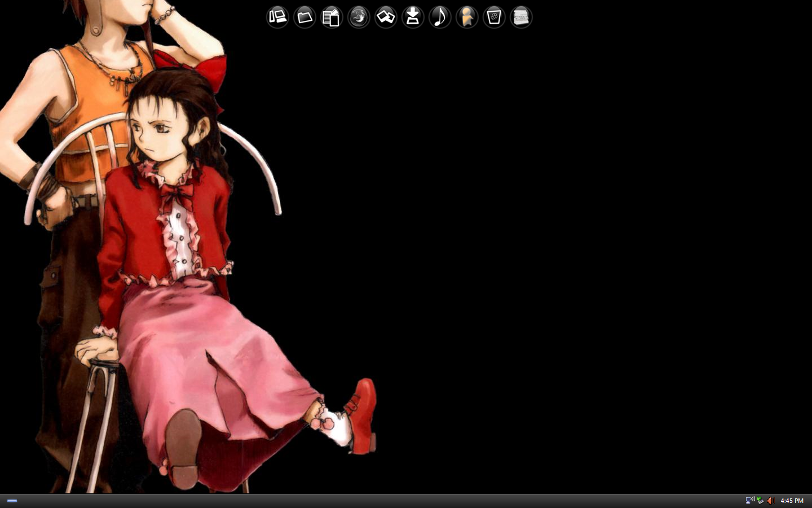Click the Safely Remove Hardware tray icon
This screenshot has height=508, width=812.
click(x=760, y=500)
